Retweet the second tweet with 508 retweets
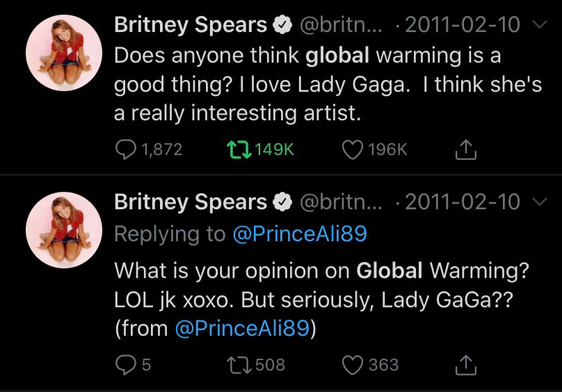 239,364
